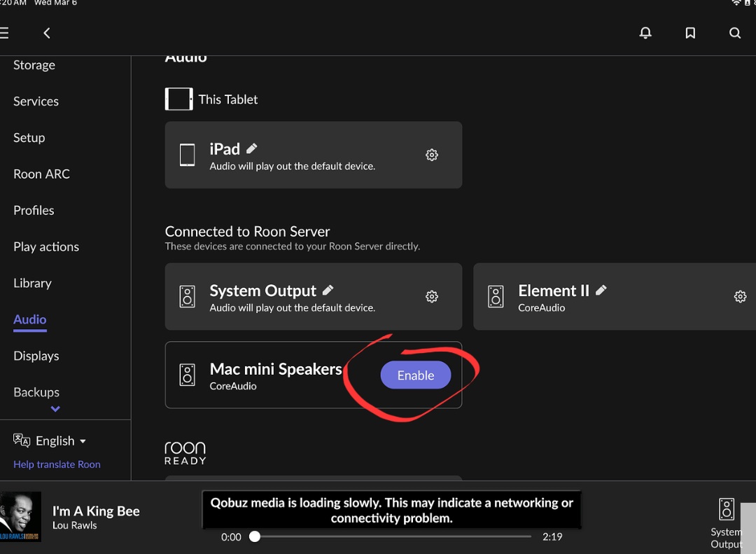This screenshot has height=554, width=756.
Task: Open Play actions settings
Action: [46, 247]
